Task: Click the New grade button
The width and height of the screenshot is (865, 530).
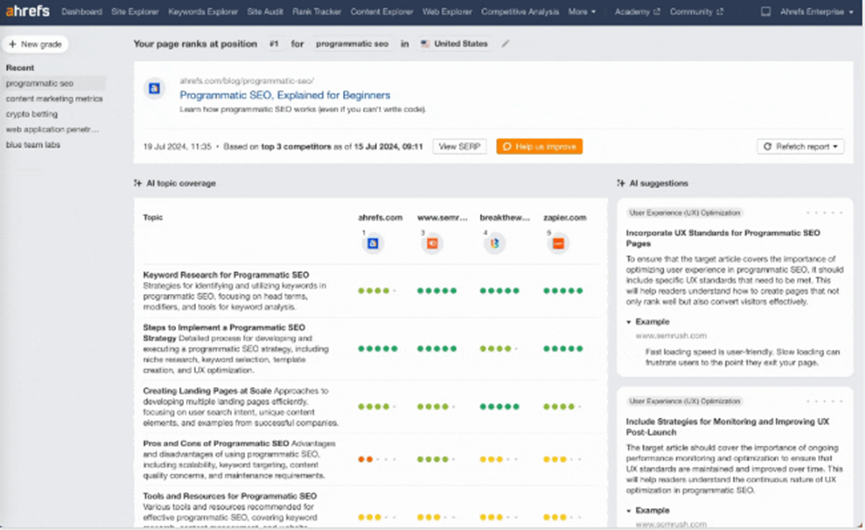Action: (x=35, y=44)
